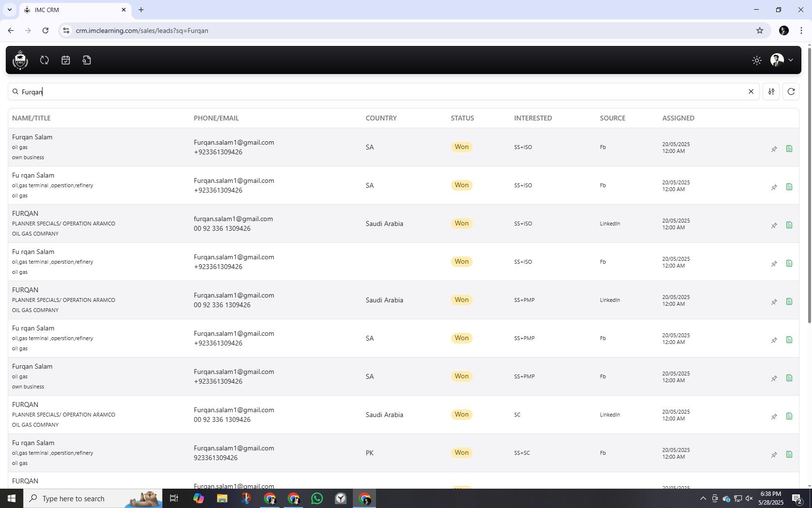The image size is (812, 508).
Task: View site information icon in address bar
Action: click(x=66, y=30)
